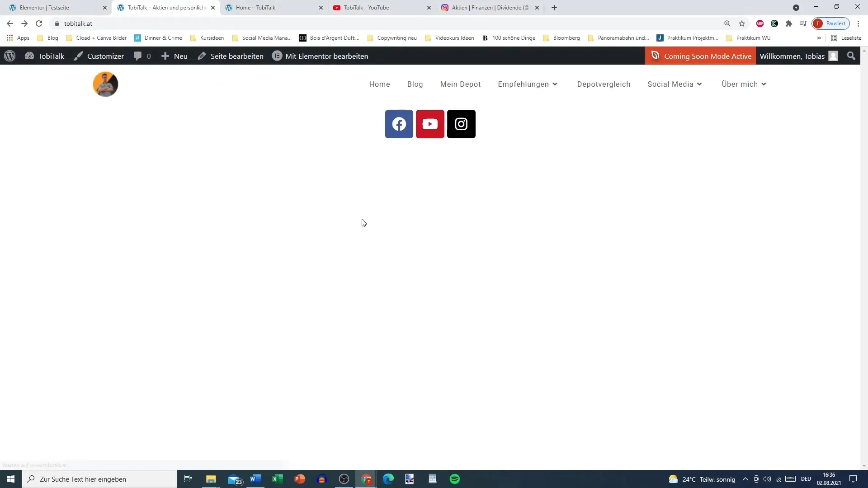
Task: Open the WordPress logo menu in admin bar
Action: point(9,56)
